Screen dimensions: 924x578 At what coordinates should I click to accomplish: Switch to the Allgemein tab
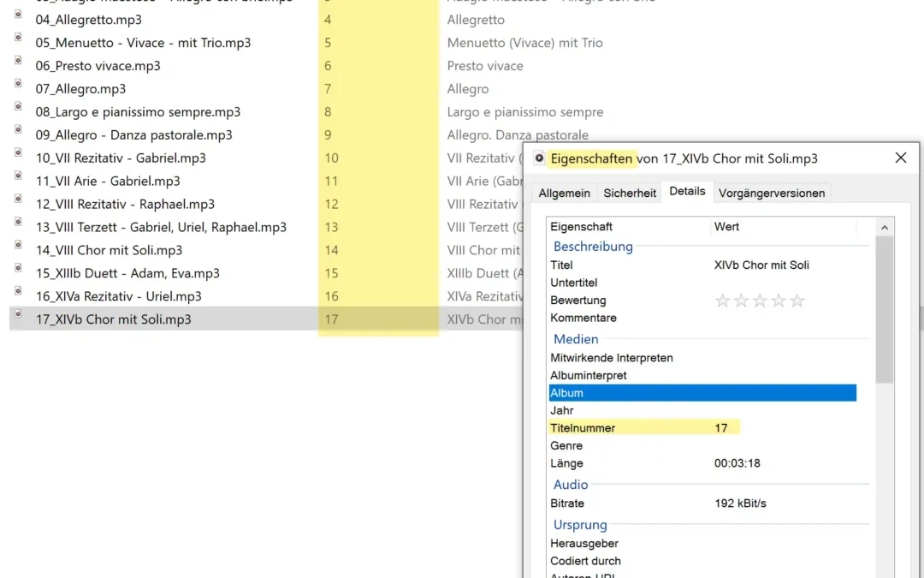pos(564,194)
